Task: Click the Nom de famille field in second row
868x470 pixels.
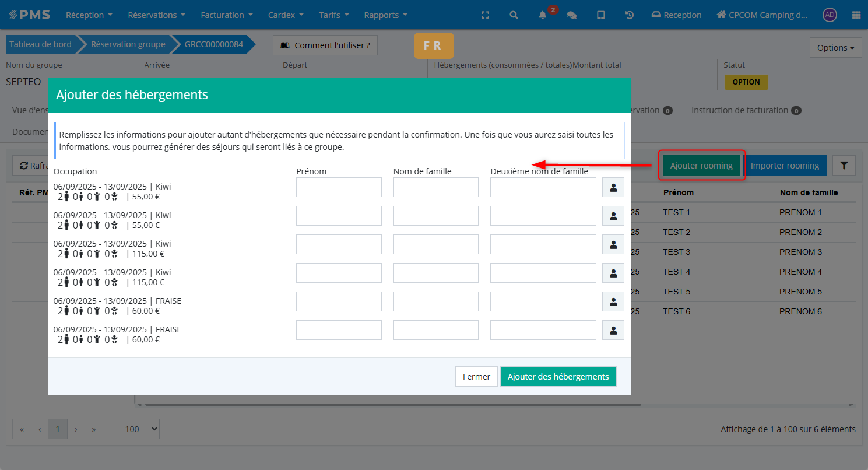Action: pos(435,216)
